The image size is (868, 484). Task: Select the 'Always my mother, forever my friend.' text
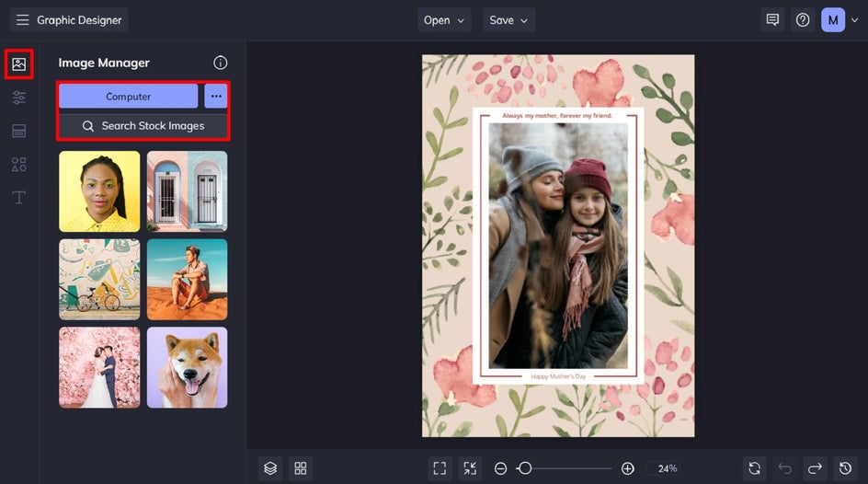point(557,116)
